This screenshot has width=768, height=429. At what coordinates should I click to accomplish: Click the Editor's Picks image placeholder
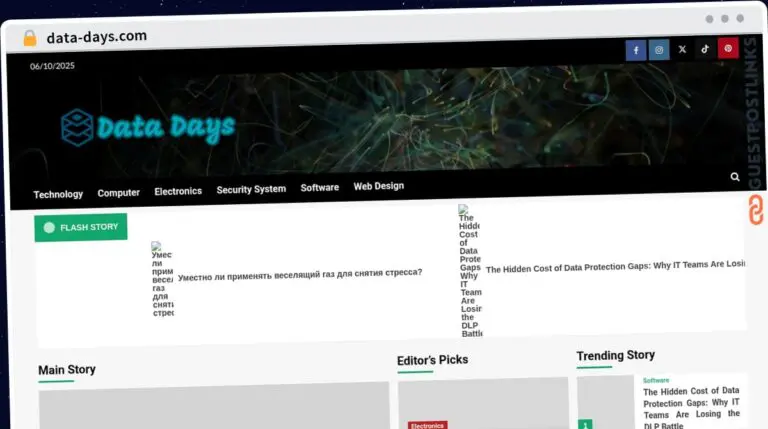pyautogui.click(x=483, y=403)
